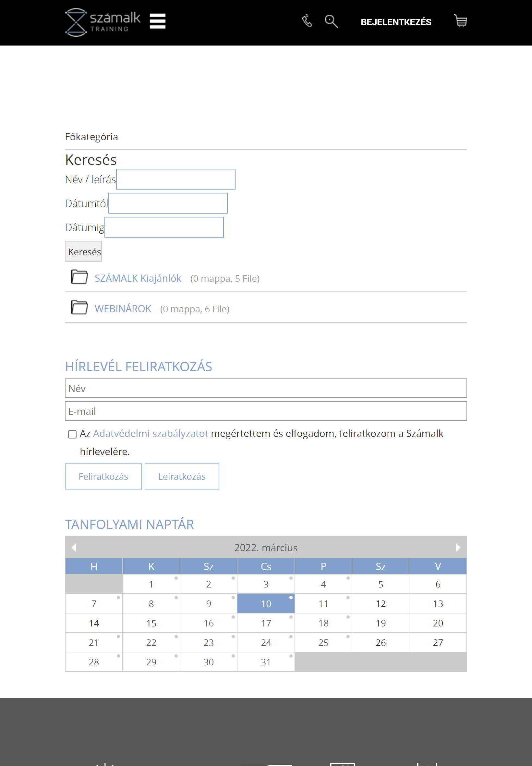Accept the Adatvédelmi szabályzat checkbox
Image resolution: width=532 pixels, height=766 pixels.
72,434
